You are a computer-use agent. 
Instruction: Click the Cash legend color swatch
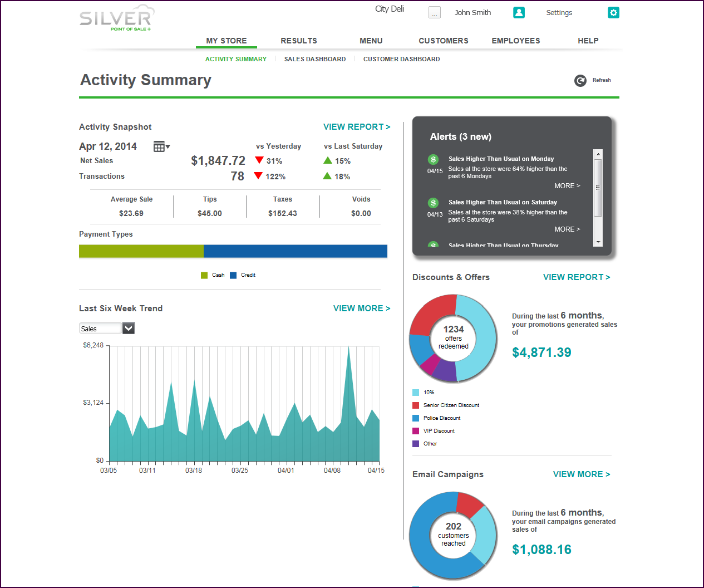pos(204,275)
